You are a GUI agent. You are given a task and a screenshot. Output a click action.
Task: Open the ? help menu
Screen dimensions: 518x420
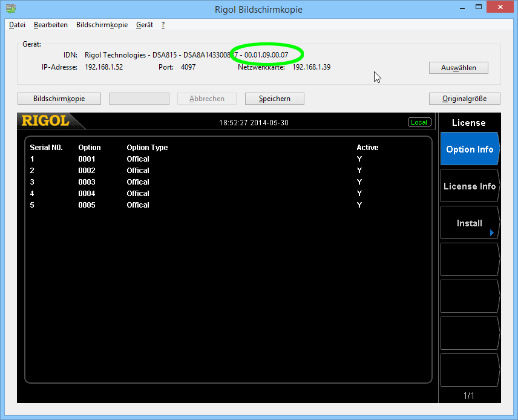[163, 25]
